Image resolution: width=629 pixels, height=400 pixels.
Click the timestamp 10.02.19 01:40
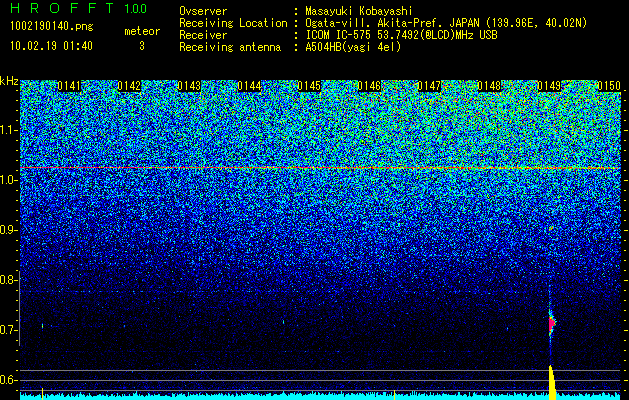(51, 46)
